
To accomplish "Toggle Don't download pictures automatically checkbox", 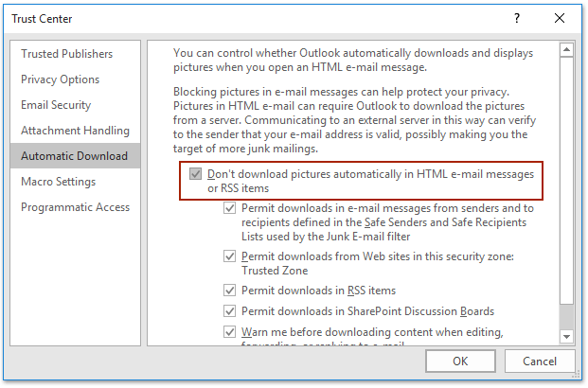I will (x=195, y=174).
